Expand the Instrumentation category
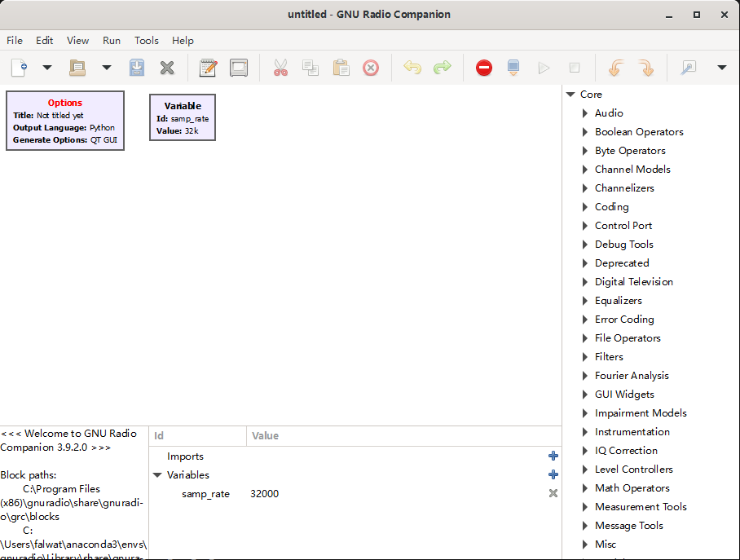The image size is (740, 560). 584,431
